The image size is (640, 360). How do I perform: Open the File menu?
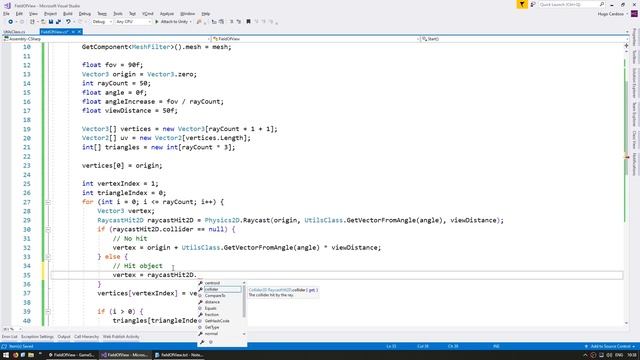click(x=6, y=14)
